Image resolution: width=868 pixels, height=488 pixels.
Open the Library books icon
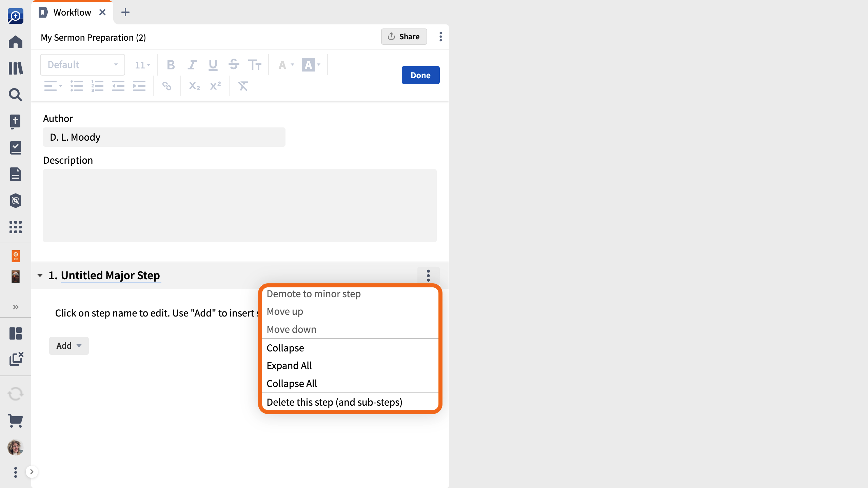click(16, 68)
